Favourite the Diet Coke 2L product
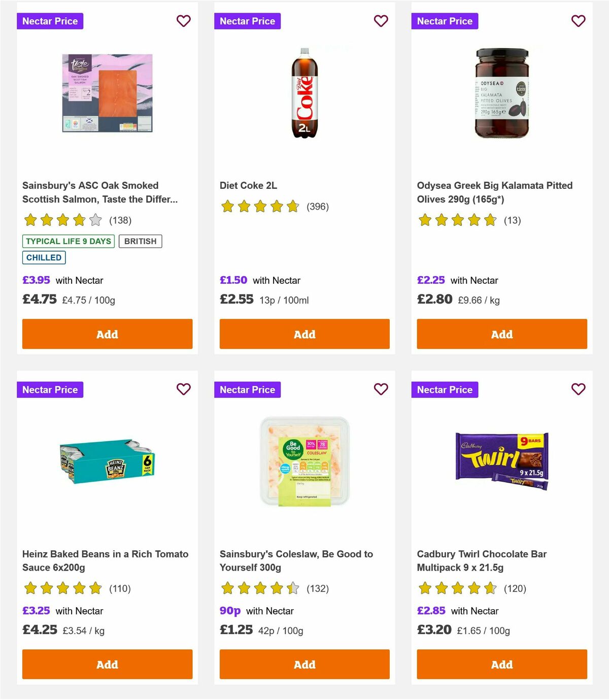 [x=381, y=21]
